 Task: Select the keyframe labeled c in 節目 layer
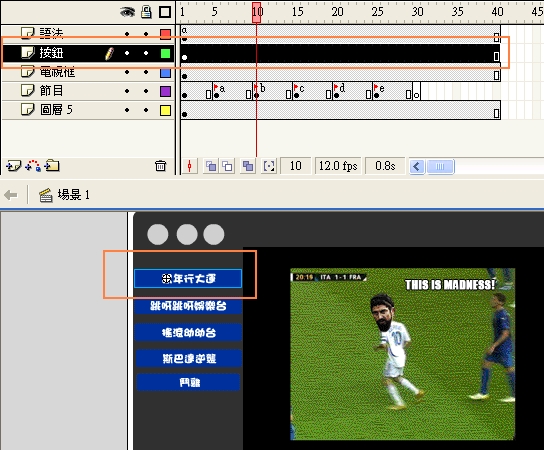point(297,92)
